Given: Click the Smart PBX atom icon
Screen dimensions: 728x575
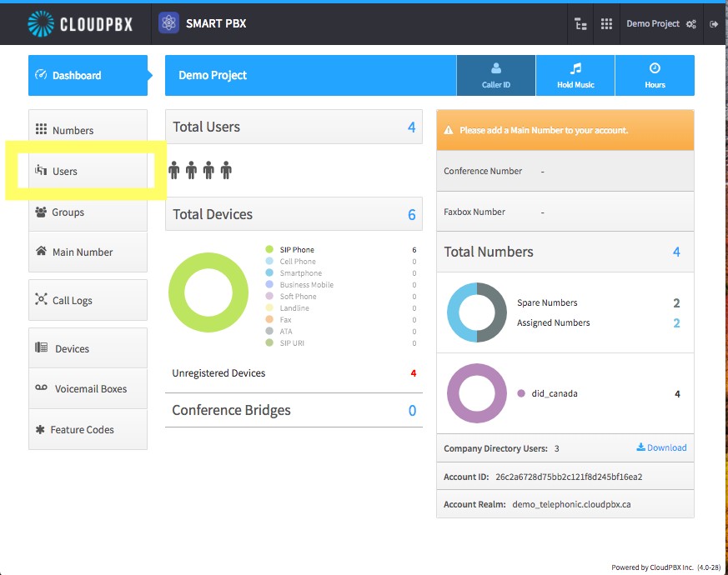Looking at the screenshot, I should [x=168, y=22].
